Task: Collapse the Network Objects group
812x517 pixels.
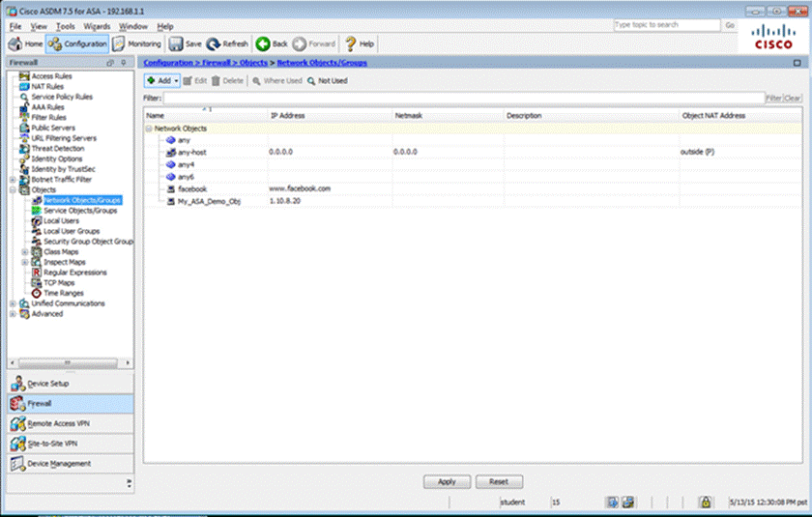Action: tap(150, 129)
